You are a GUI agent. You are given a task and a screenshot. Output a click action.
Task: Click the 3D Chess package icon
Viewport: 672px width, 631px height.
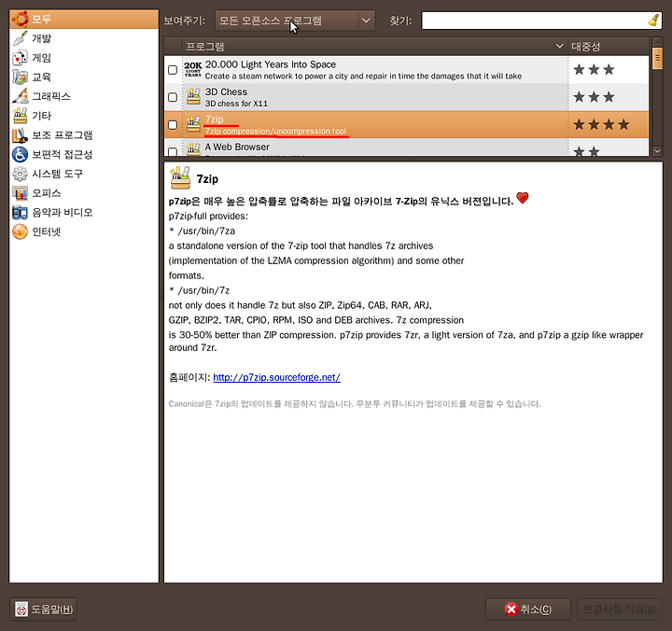coord(193,97)
